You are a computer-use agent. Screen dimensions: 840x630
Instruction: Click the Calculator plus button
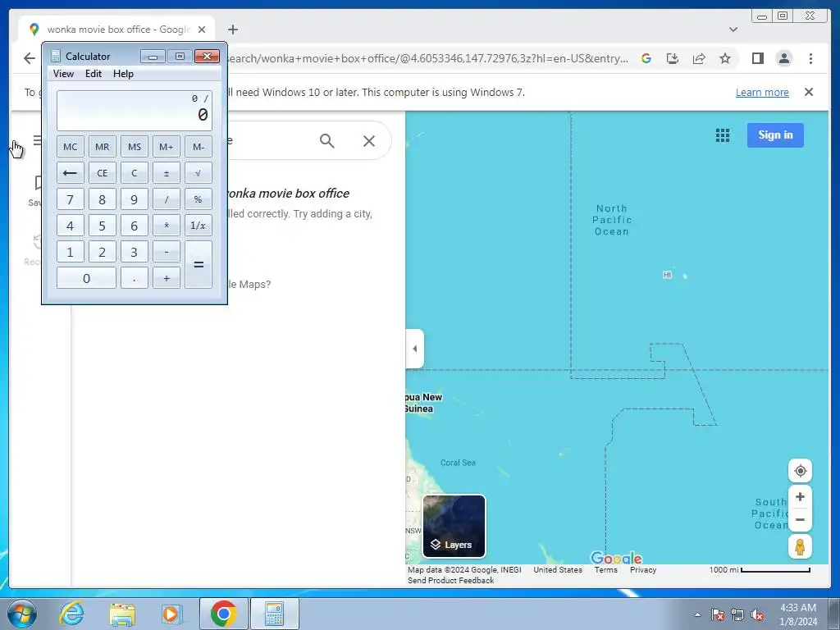click(166, 278)
